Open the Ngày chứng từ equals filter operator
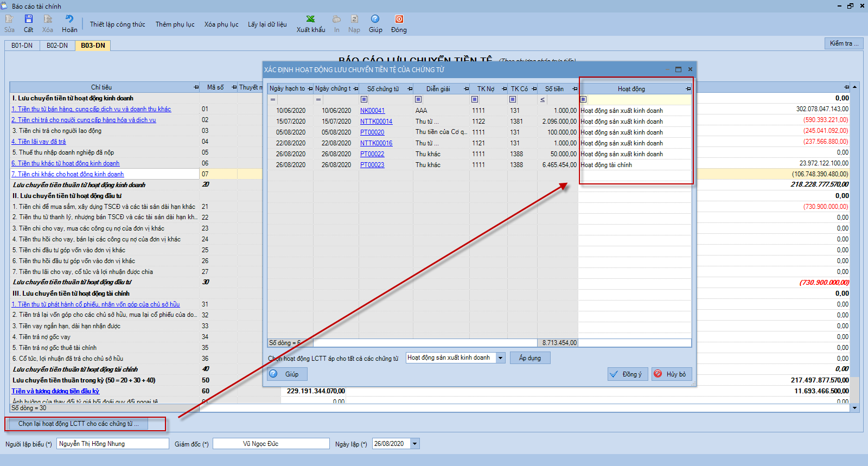This screenshot has height=466, width=868. [x=318, y=99]
